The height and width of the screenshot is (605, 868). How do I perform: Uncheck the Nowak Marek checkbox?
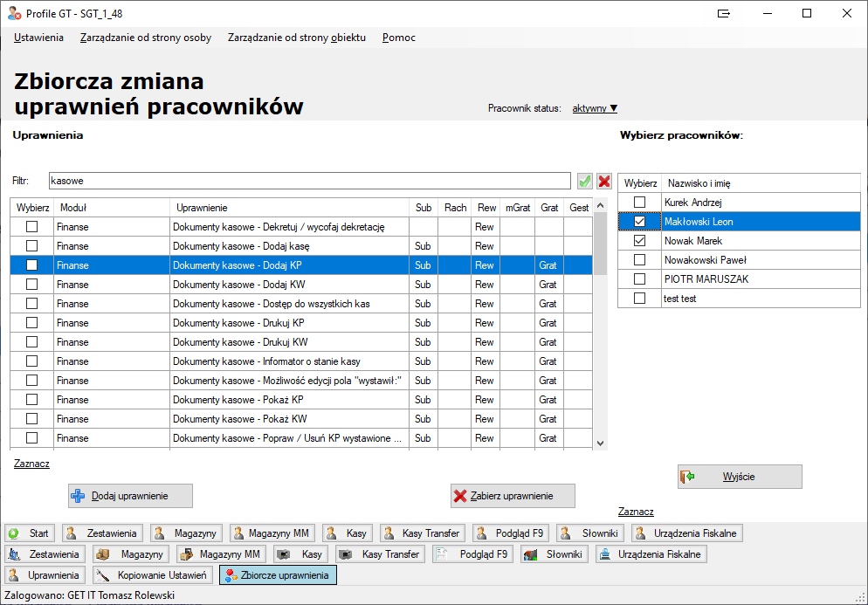click(x=639, y=241)
